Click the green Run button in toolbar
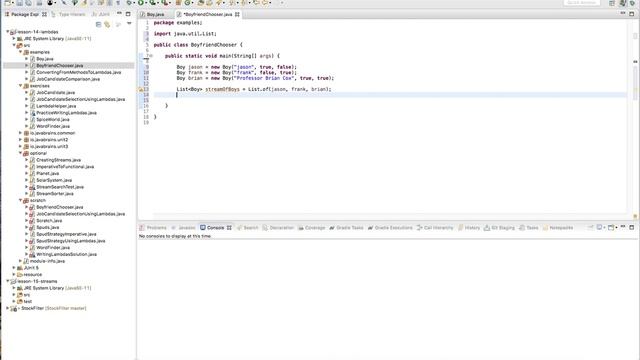The height and width of the screenshot is (360, 640). pos(141,3)
